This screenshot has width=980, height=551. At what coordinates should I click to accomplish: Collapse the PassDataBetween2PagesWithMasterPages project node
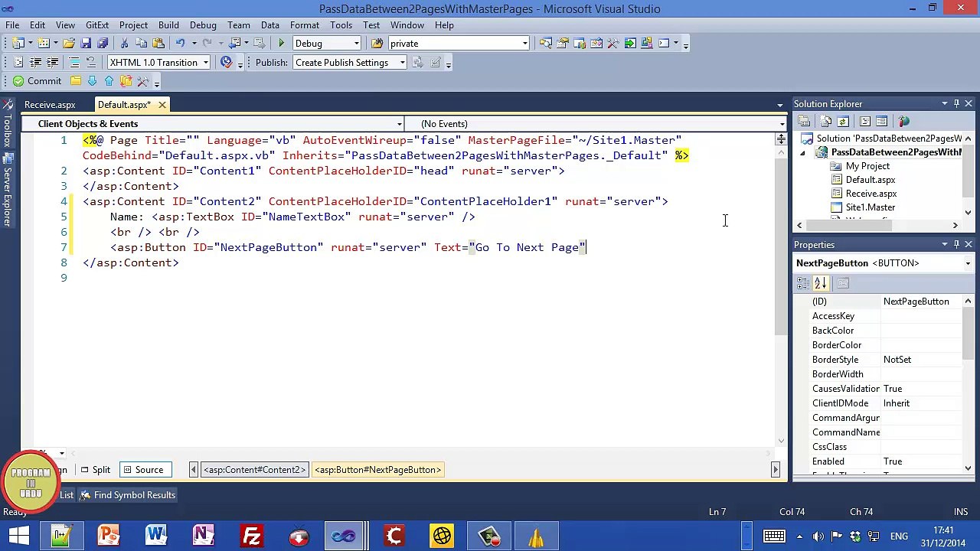(x=802, y=152)
